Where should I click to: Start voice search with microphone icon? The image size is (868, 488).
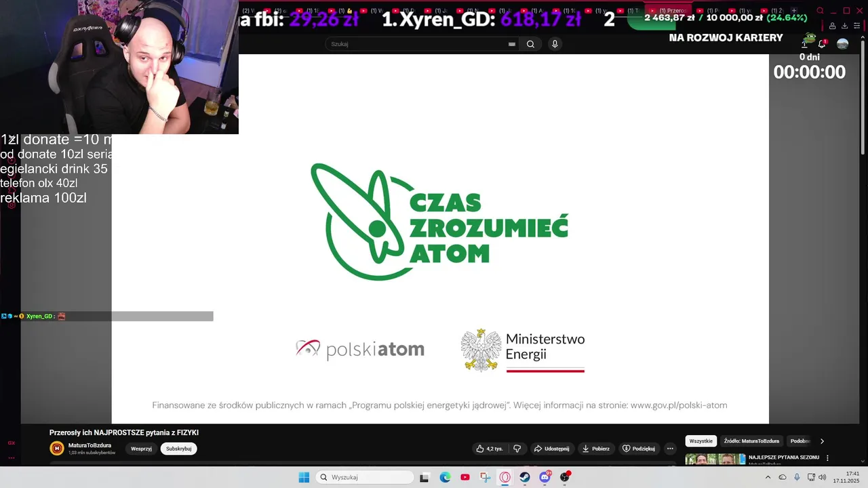tap(555, 44)
